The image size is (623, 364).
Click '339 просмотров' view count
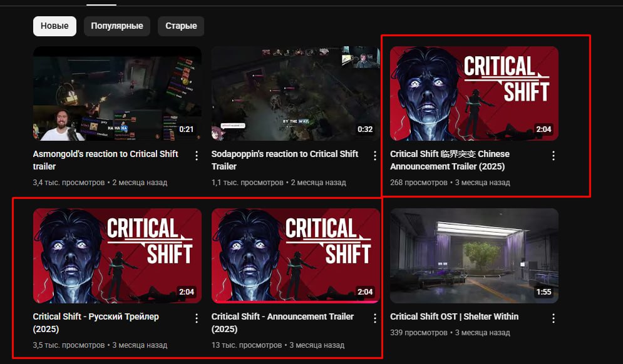coord(418,332)
